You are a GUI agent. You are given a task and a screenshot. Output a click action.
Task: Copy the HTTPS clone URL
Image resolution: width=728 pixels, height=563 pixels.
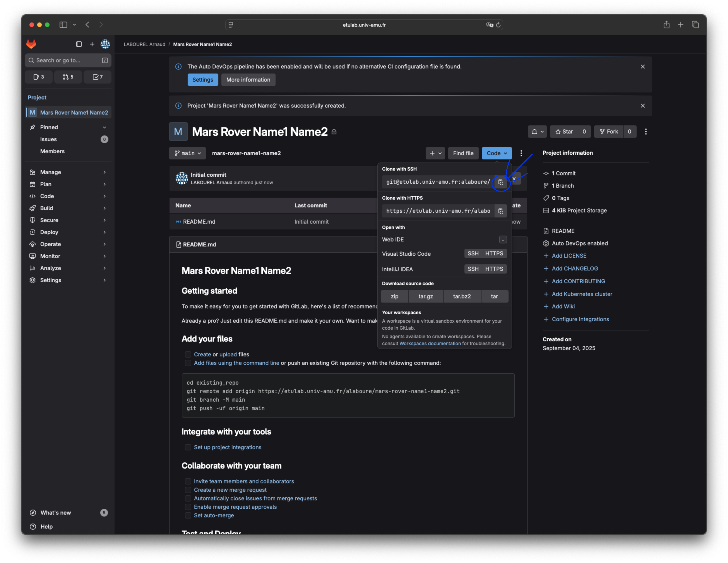500,211
